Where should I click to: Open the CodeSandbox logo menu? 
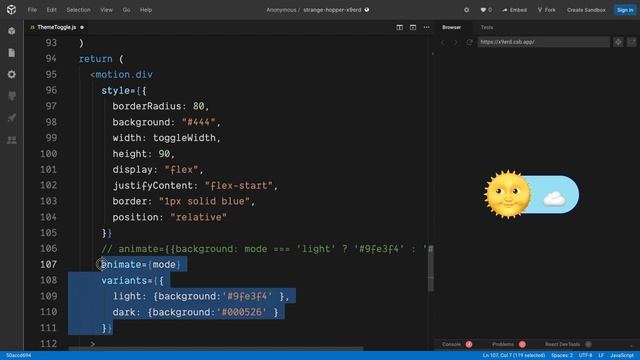11,9
